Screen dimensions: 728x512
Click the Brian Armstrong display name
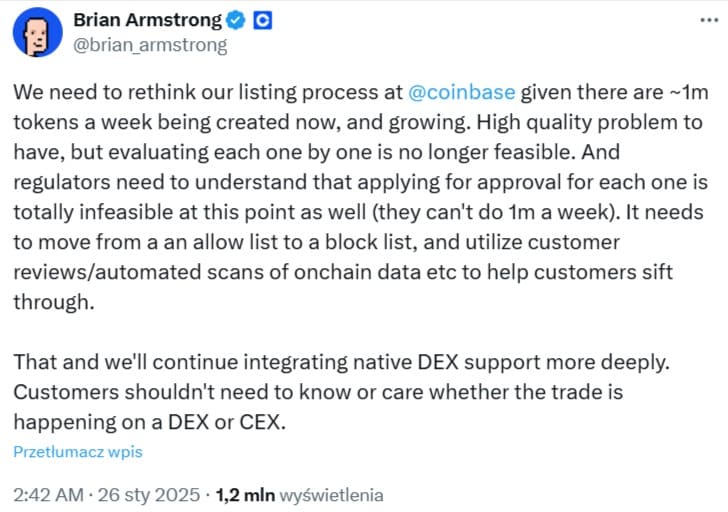(x=145, y=21)
